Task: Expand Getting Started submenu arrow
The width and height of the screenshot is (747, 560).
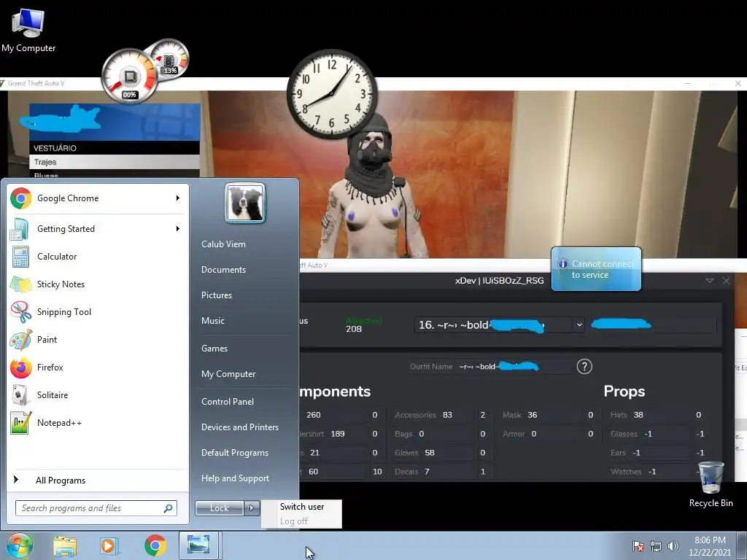Action: [178, 228]
